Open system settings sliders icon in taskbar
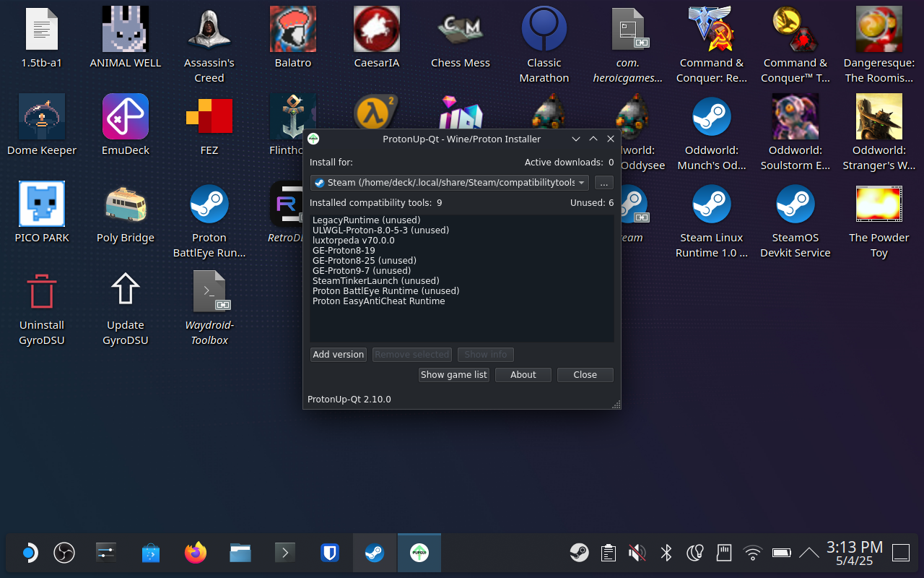The height and width of the screenshot is (578, 924). click(x=106, y=553)
